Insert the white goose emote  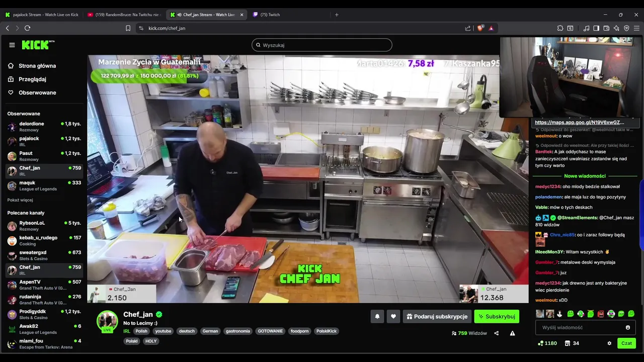559,314
